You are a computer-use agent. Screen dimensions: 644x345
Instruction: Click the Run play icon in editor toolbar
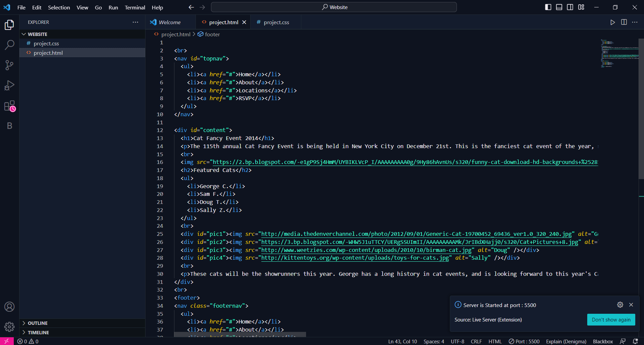pyautogui.click(x=612, y=22)
